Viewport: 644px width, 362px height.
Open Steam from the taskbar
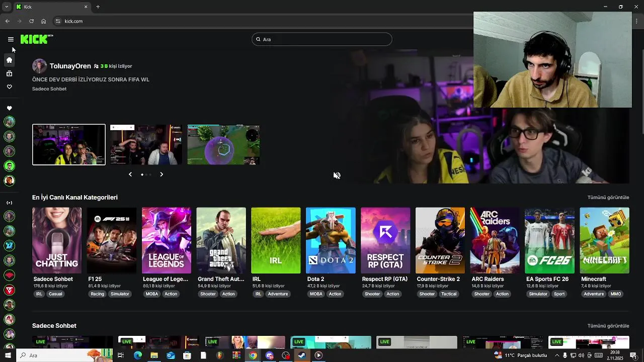point(302,355)
